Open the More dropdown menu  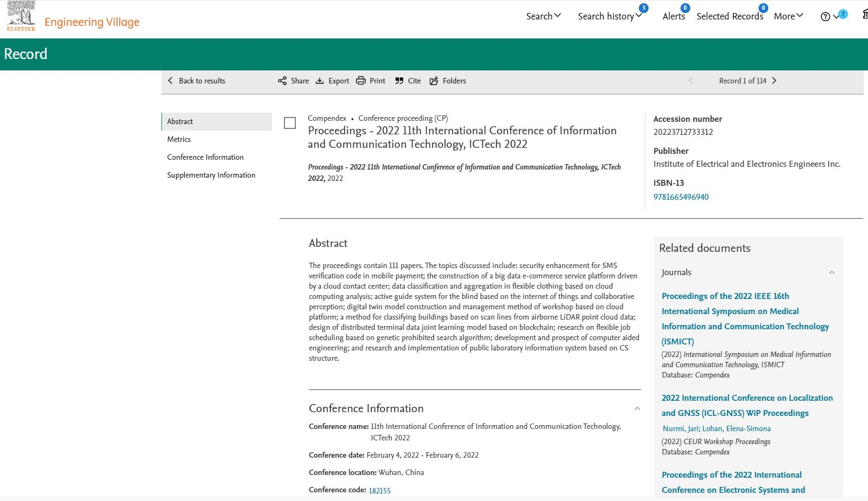788,16
